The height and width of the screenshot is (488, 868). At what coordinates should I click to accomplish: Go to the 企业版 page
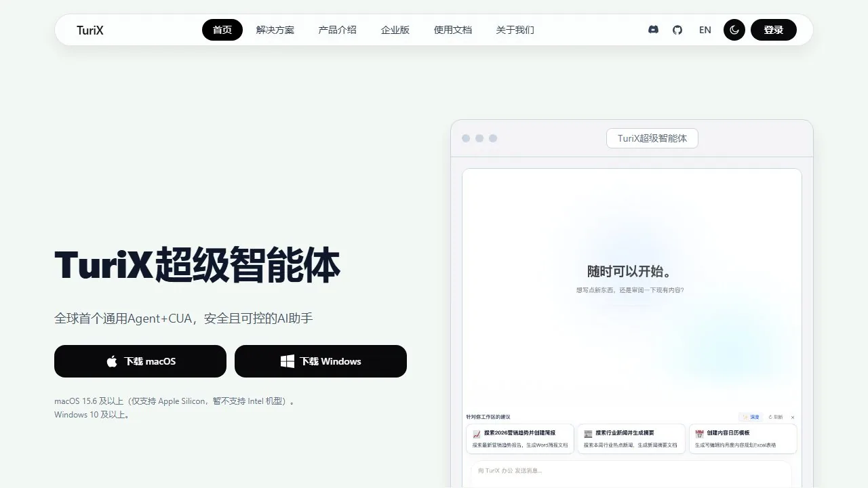(x=395, y=30)
